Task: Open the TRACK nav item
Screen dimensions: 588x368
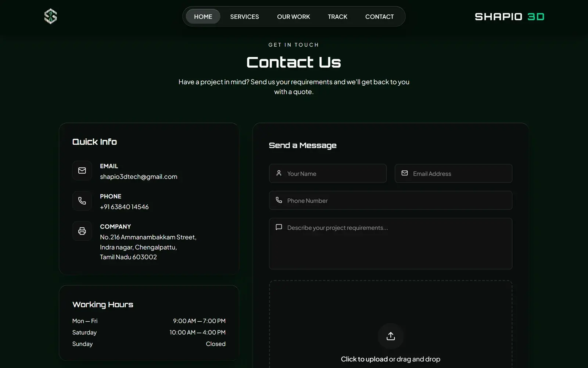Action: 337,17
